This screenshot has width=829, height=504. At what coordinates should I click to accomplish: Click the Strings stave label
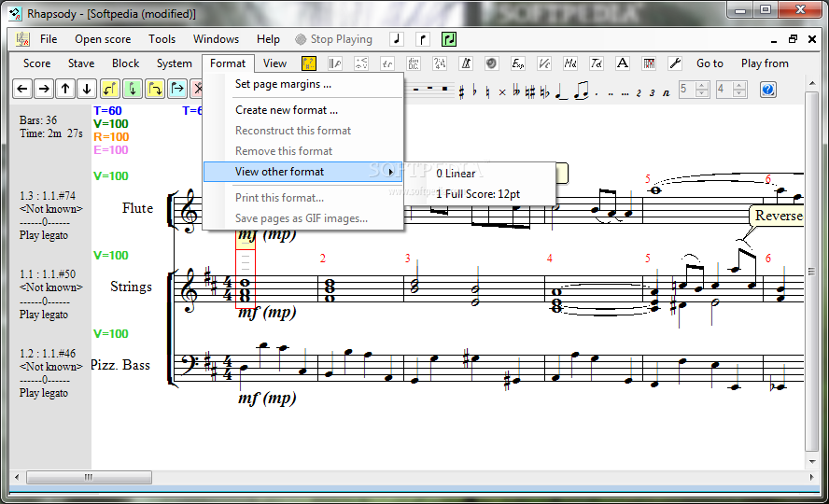click(131, 287)
